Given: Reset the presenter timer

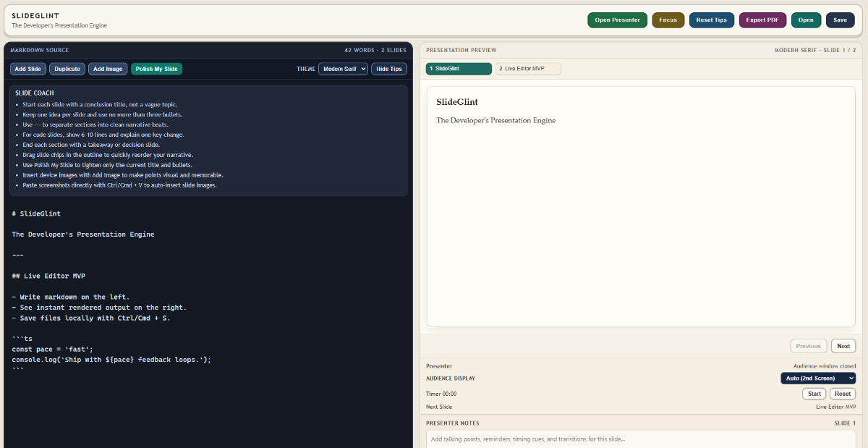Looking at the screenshot, I should click(843, 394).
